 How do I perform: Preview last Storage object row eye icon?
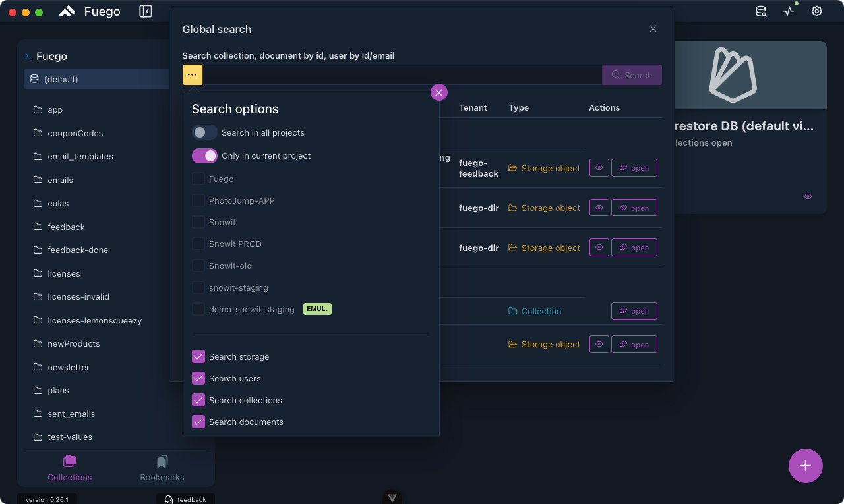599,344
